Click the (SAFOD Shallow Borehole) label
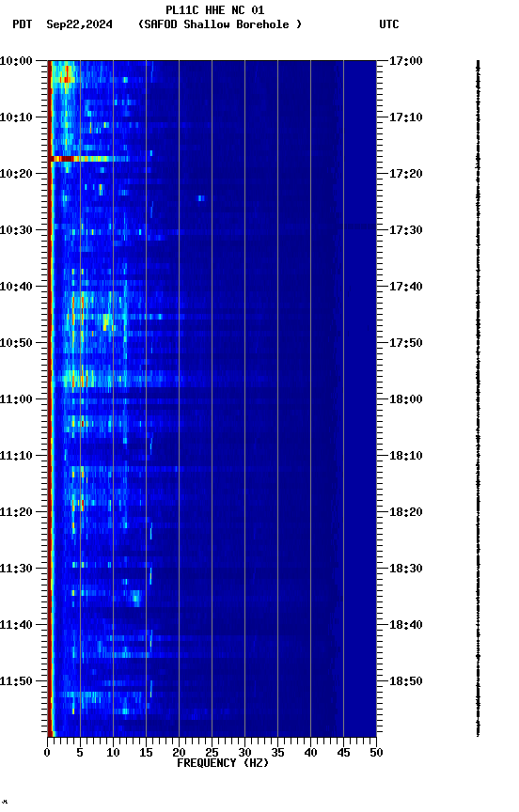519x812 pixels. click(220, 24)
